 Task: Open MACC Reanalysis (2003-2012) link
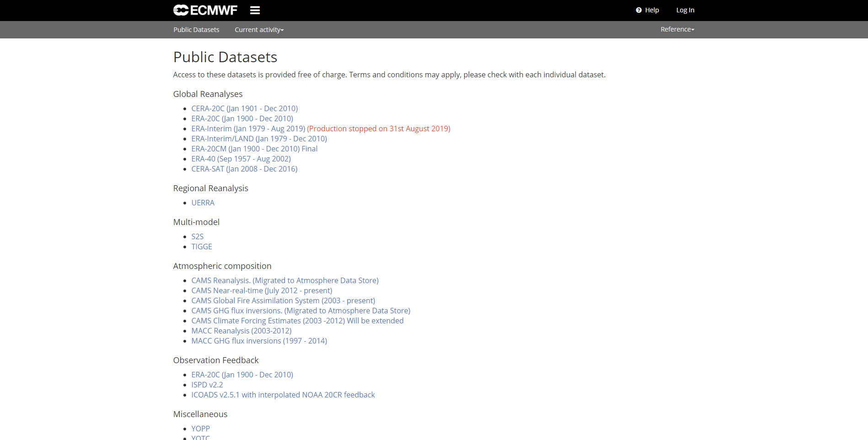point(241,331)
